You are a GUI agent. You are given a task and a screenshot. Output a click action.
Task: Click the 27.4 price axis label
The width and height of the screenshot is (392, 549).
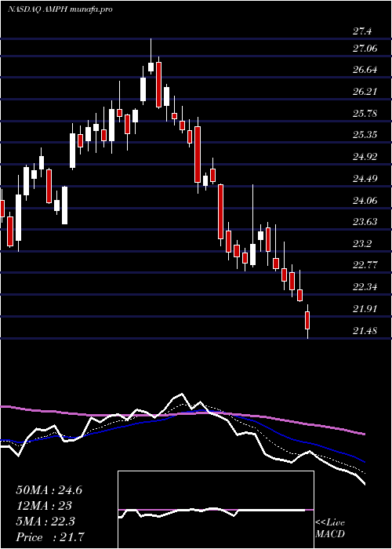point(362,32)
